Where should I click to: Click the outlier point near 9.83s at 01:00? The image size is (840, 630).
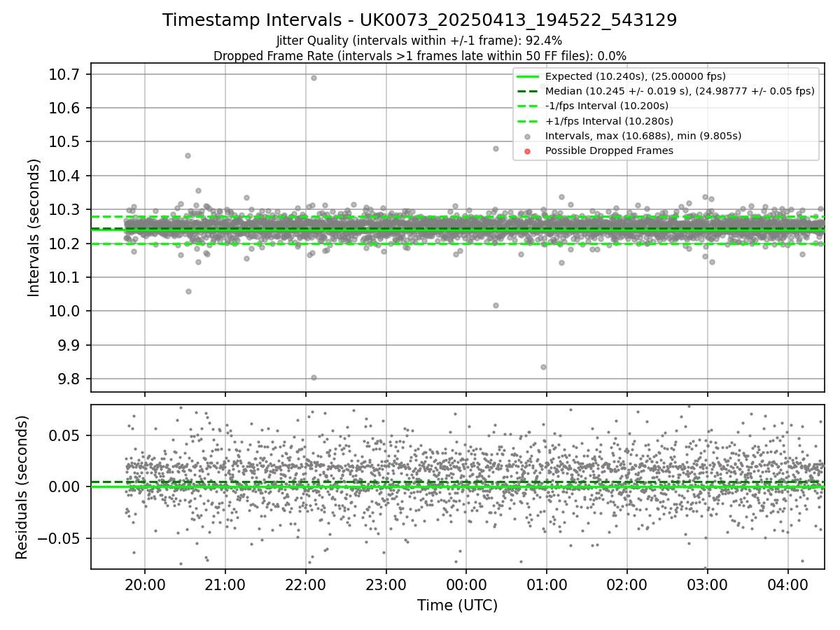click(x=543, y=367)
